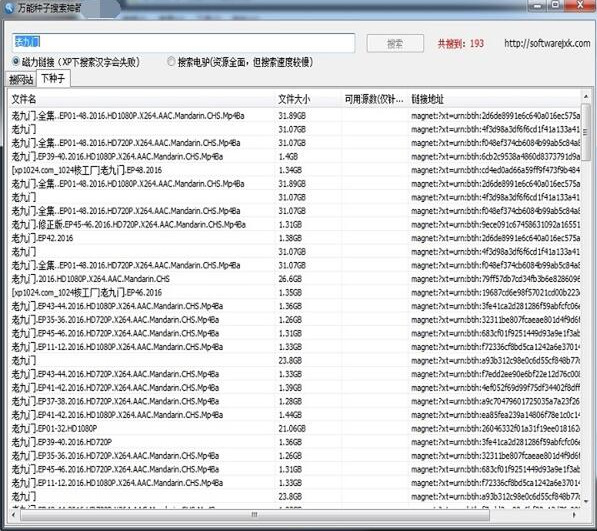Click the horizontal scrollbar thumb
Screen dimensions: 597x531
coord(254,515)
